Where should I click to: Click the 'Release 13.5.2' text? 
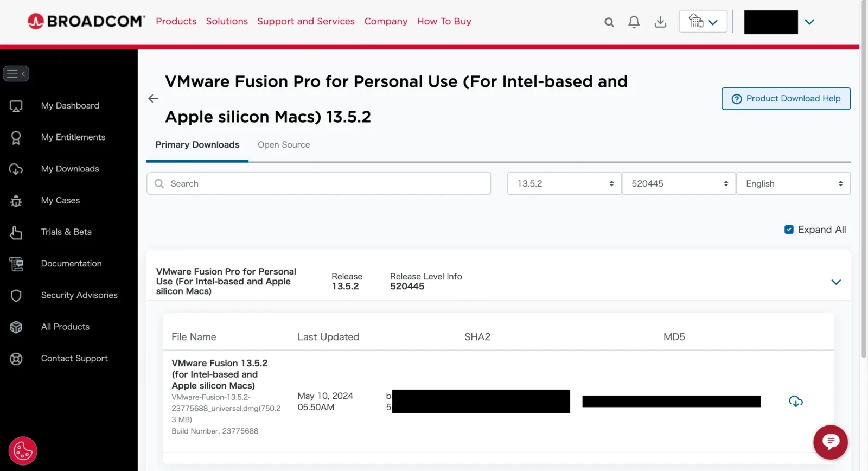pyautogui.click(x=347, y=281)
